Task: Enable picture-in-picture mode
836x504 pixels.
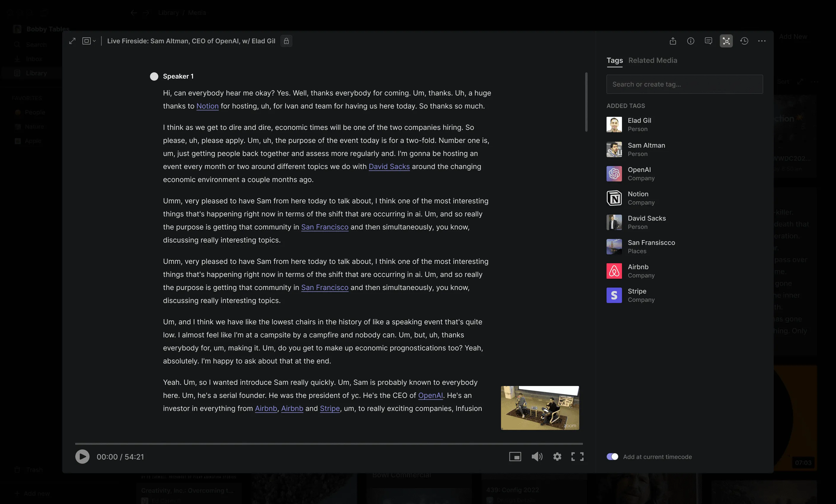Action: click(515, 457)
